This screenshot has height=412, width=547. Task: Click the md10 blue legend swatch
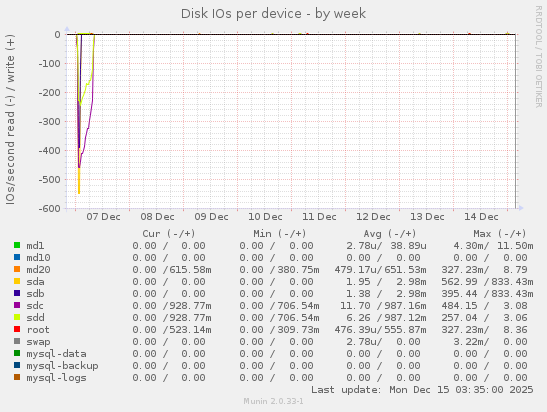17,257
